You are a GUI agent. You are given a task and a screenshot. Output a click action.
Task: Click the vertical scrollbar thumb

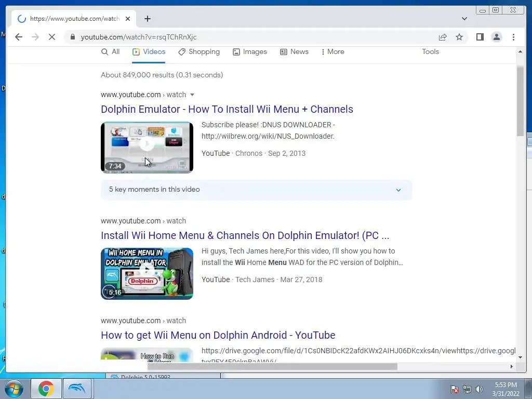520,101
